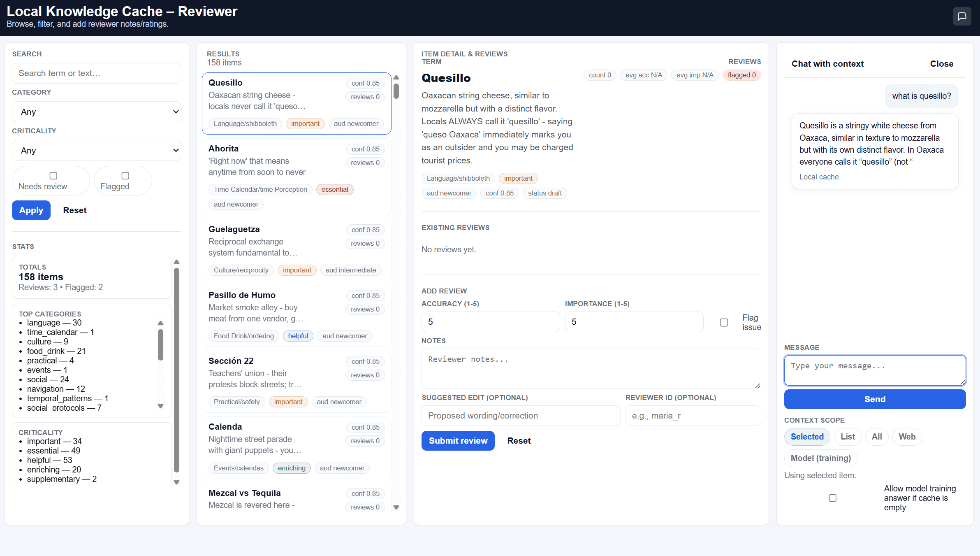Close the chat panel
This screenshot has width=980, height=556.
(941, 63)
